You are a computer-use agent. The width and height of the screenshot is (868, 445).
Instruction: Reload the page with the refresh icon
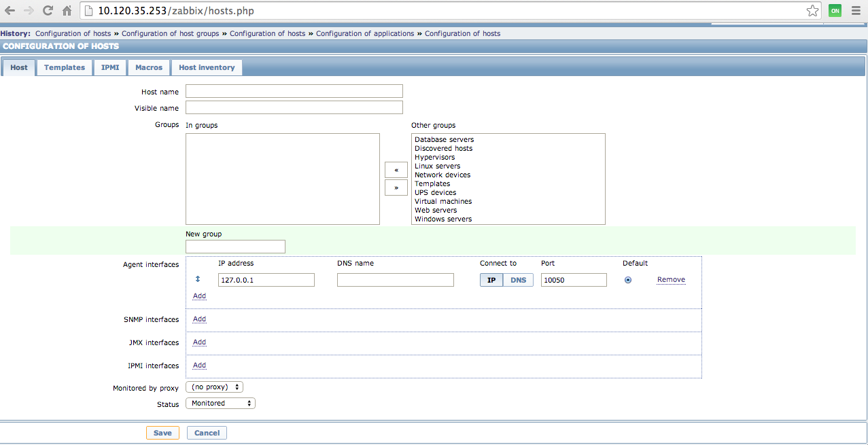tap(48, 10)
